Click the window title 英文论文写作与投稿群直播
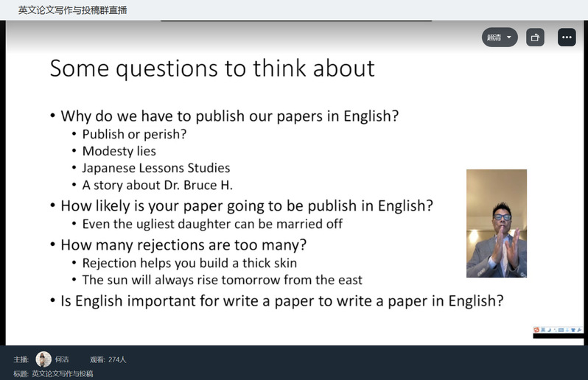 [x=72, y=10]
